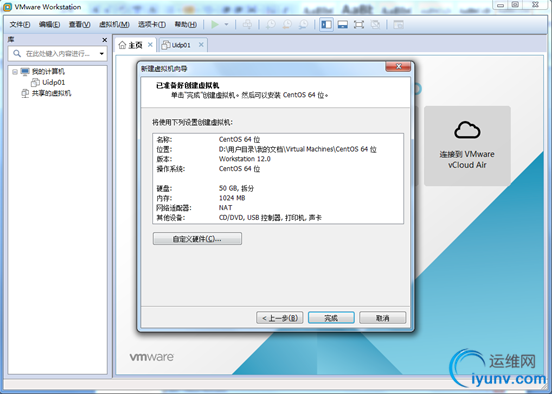The image size is (552, 395).
Task: Click console view icon at toolbar end
Action: click(398, 24)
